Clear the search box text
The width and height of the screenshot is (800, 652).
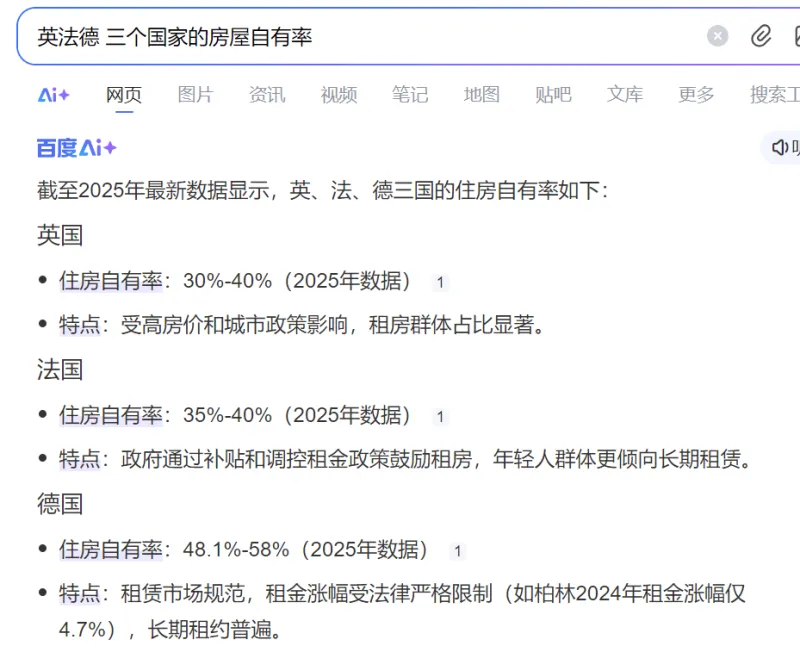(x=718, y=37)
